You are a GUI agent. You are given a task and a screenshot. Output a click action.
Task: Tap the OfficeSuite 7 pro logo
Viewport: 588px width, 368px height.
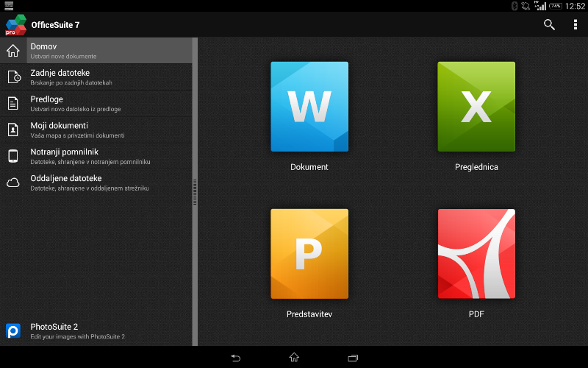tap(15, 25)
